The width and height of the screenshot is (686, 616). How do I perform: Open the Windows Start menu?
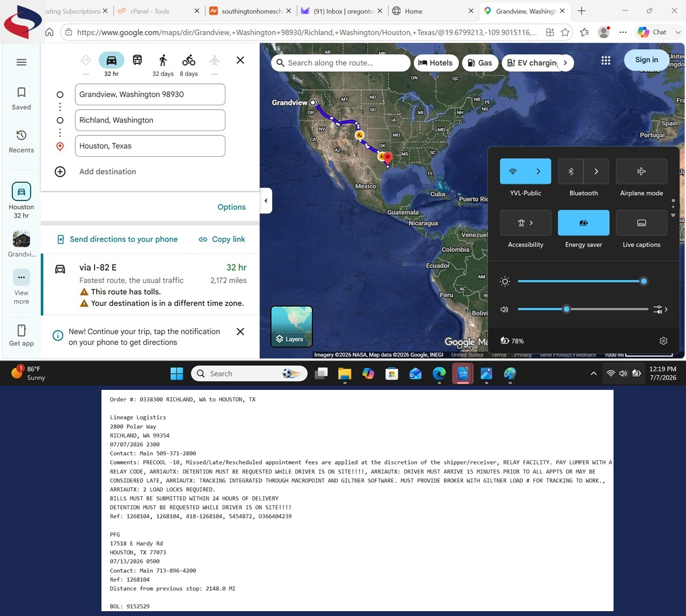tap(177, 373)
